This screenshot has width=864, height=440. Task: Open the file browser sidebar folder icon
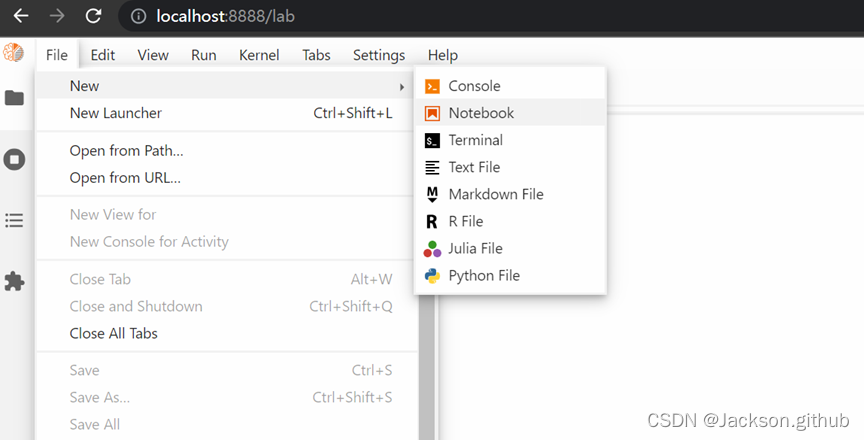[14, 97]
